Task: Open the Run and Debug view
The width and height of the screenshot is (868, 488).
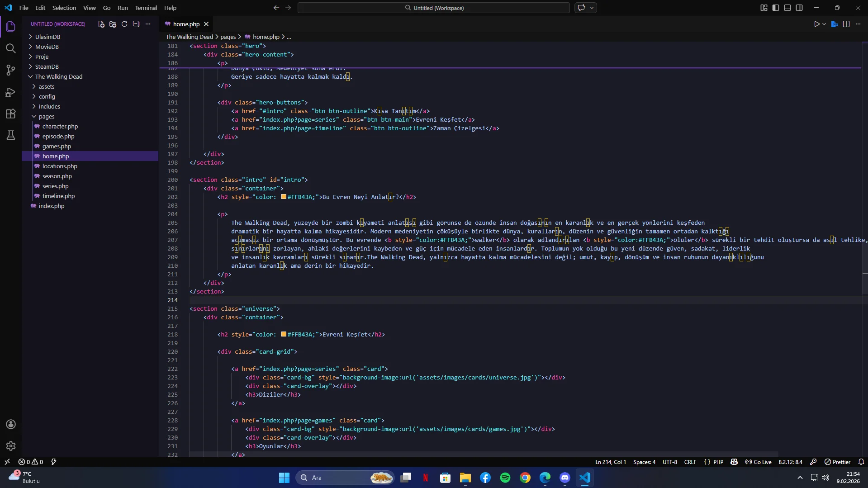Action: 11,92
